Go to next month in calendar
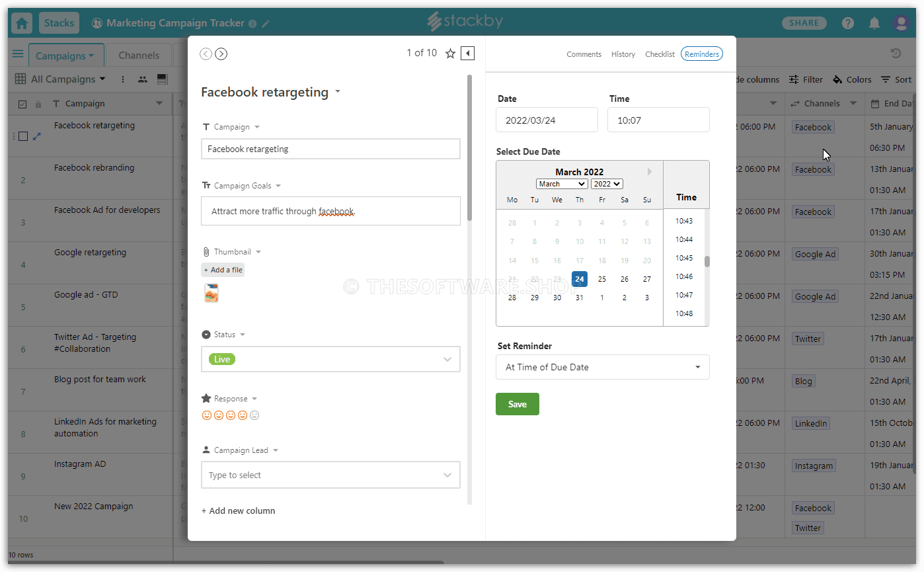 point(650,171)
